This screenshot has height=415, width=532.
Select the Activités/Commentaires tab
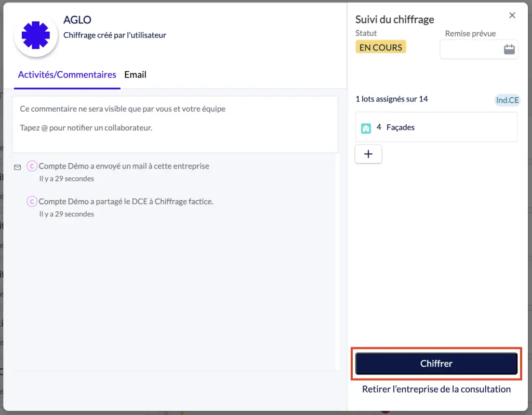[x=67, y=75]
